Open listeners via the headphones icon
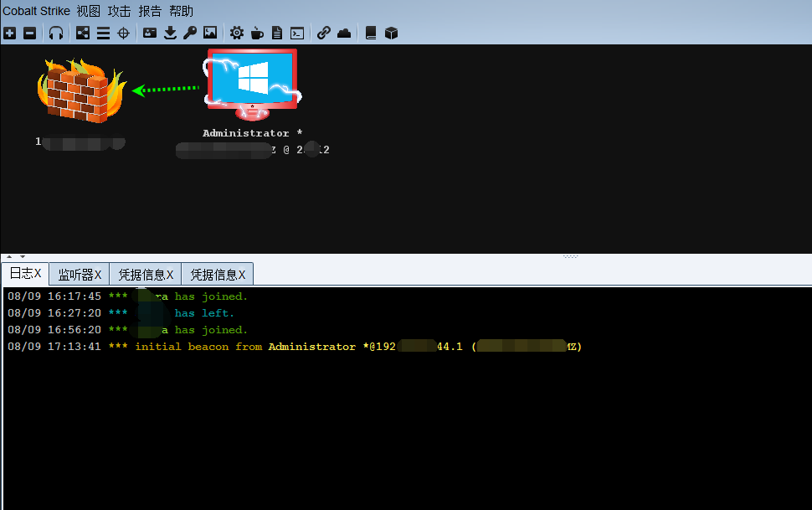 click(56, 33)
